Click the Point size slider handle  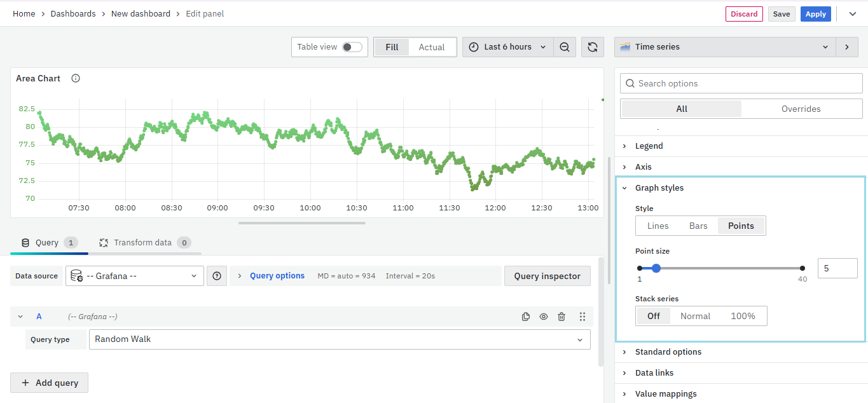tap(656, 268)
